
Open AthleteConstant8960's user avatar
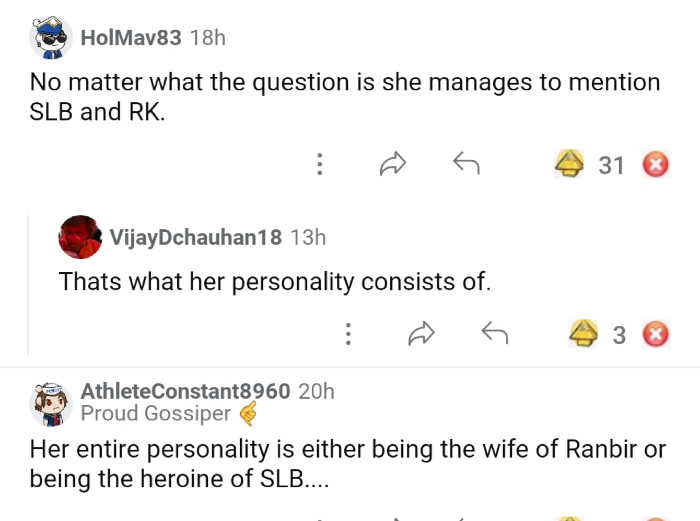[x=48, y=400]
